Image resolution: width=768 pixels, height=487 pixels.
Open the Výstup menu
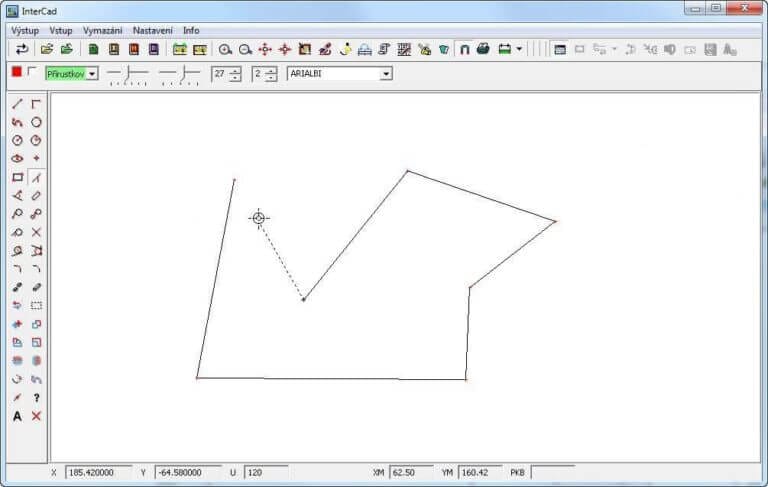[x=25, y=30]
